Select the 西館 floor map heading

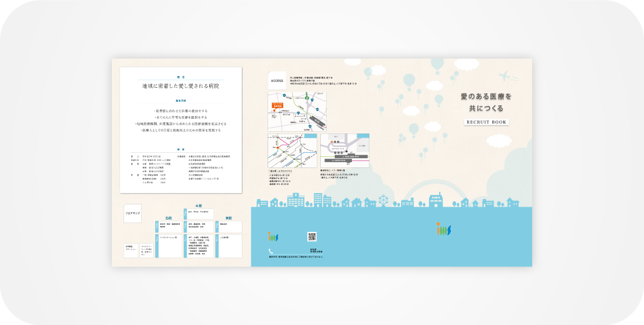(169, 217)
